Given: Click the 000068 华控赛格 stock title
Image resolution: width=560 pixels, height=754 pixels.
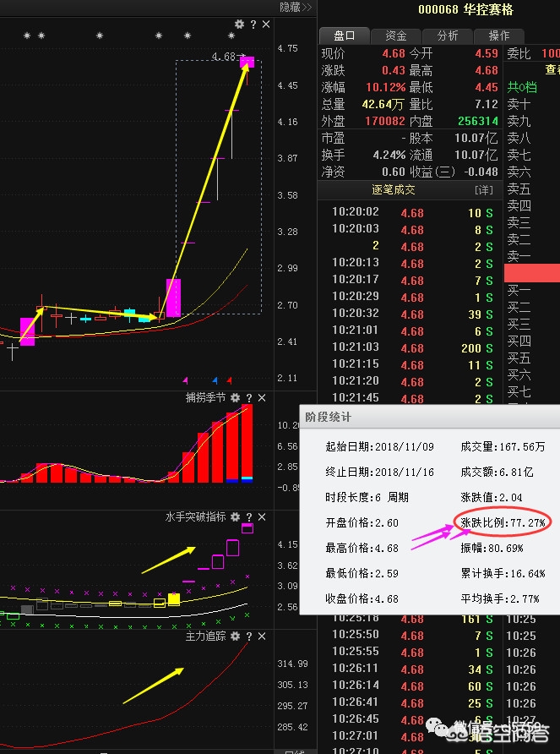Looking at the screenshot, I should pos(465,10).
